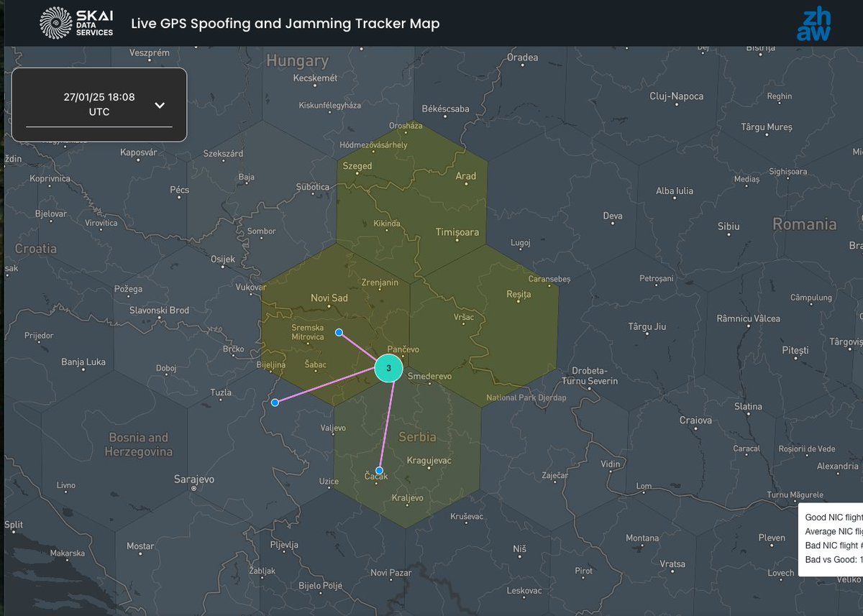Click the Drobeta-Turnu Severin label
The height and width of the screenshot is (616, 863).
click(x=590, y=375)
